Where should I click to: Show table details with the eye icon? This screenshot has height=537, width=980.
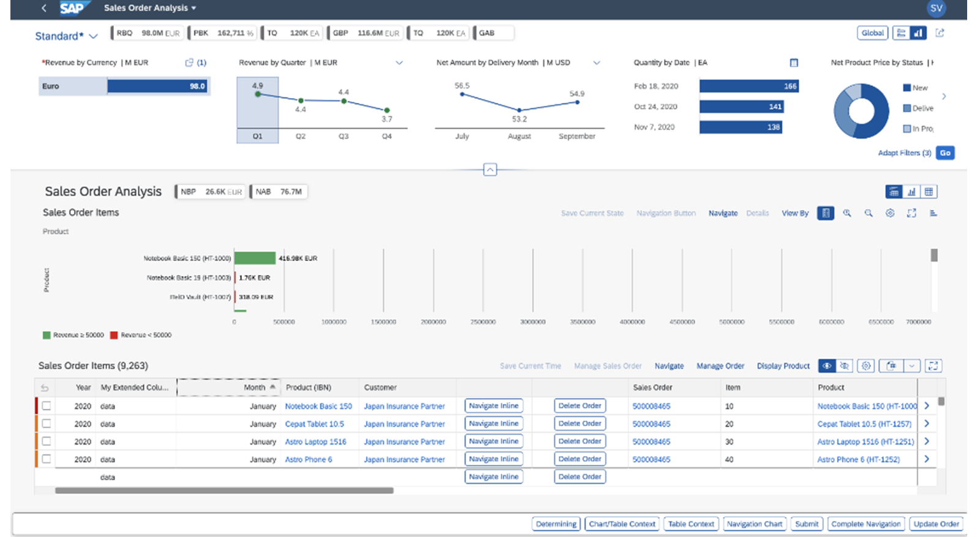827,366
